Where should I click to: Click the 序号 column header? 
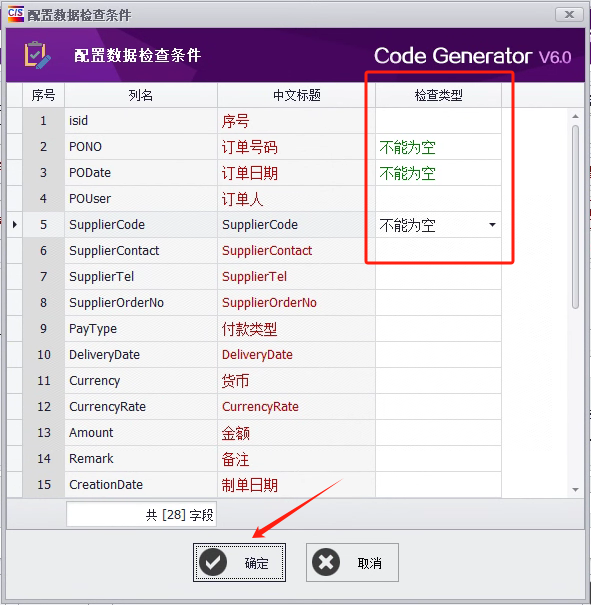43,95
